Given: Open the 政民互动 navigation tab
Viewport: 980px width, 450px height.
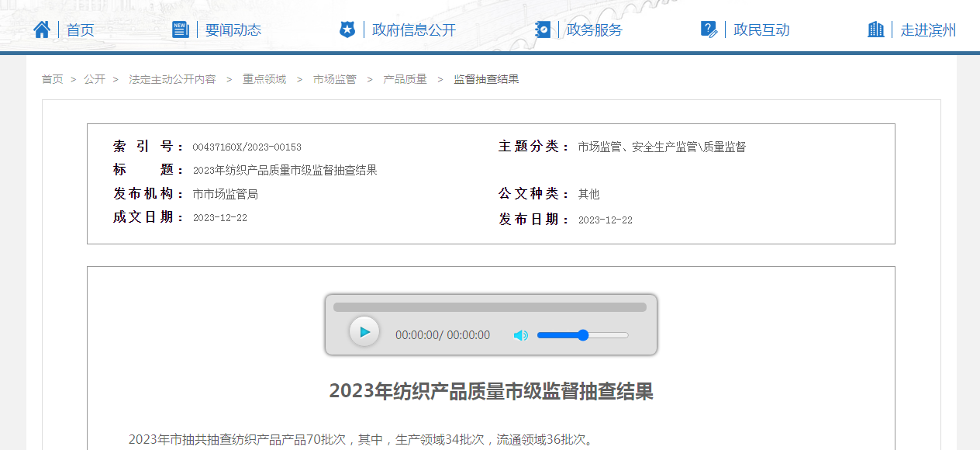Looking at the screenshot, I should tap(761, 30).
